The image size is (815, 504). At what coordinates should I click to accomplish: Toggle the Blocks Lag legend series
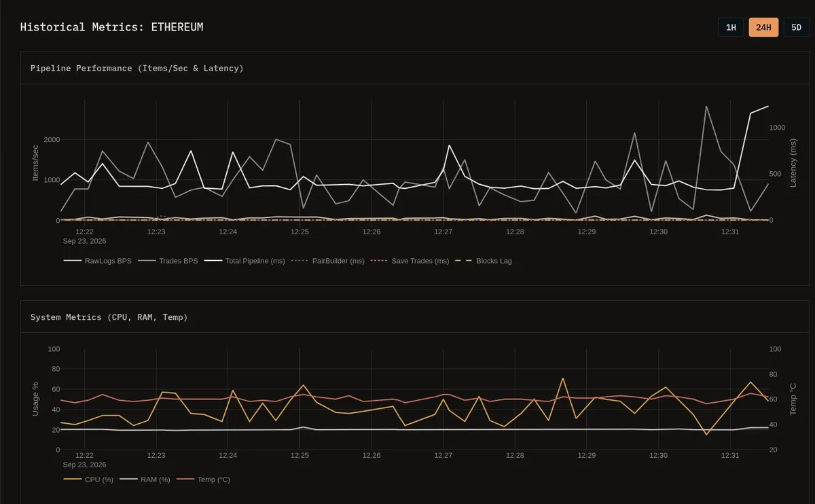(x=483, y=261)
